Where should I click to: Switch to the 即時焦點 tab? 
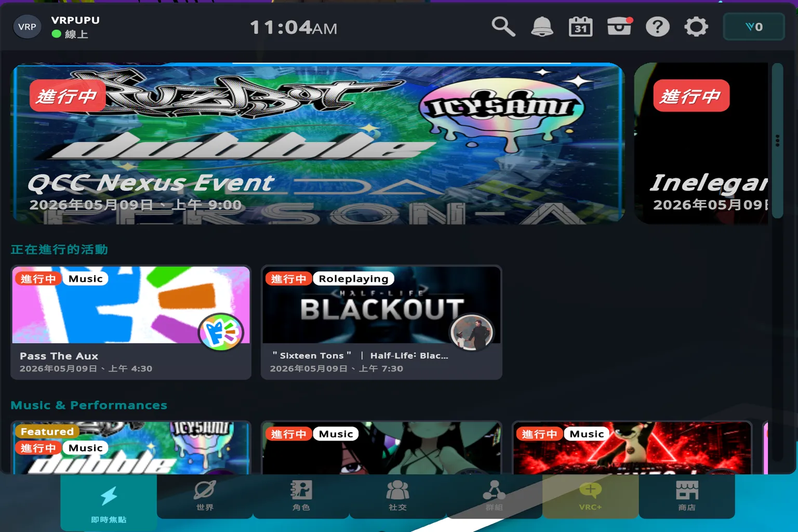pyautogui.click(x=109, y=503)
